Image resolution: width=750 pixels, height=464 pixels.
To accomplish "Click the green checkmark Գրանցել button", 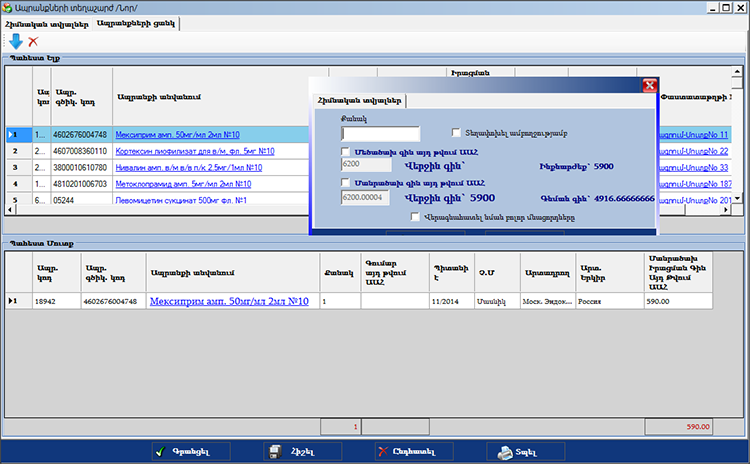I will (190, 452).
